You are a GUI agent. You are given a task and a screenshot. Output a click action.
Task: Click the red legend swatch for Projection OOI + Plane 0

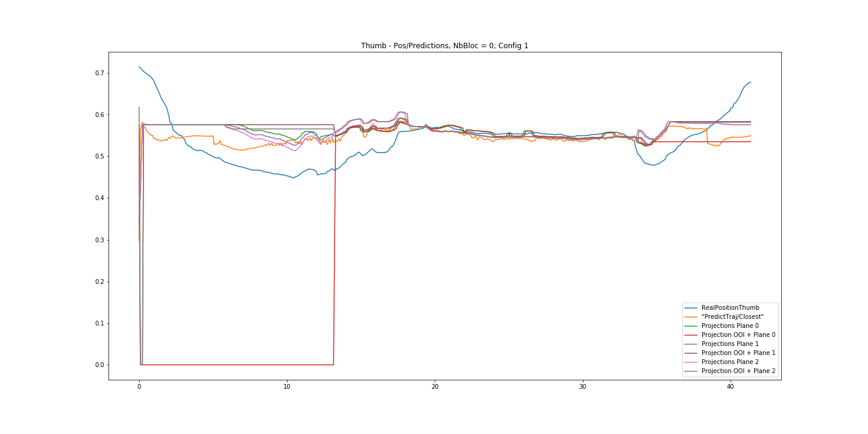692,335
